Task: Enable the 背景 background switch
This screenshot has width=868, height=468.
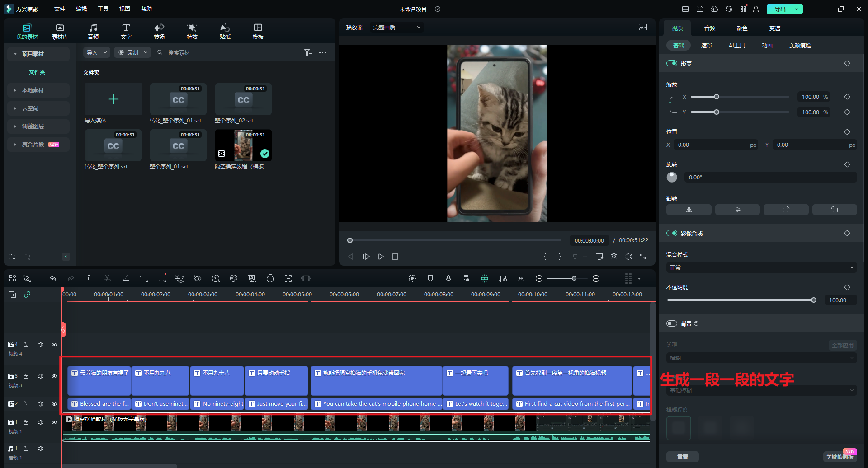Action: (x=671, y=323)
